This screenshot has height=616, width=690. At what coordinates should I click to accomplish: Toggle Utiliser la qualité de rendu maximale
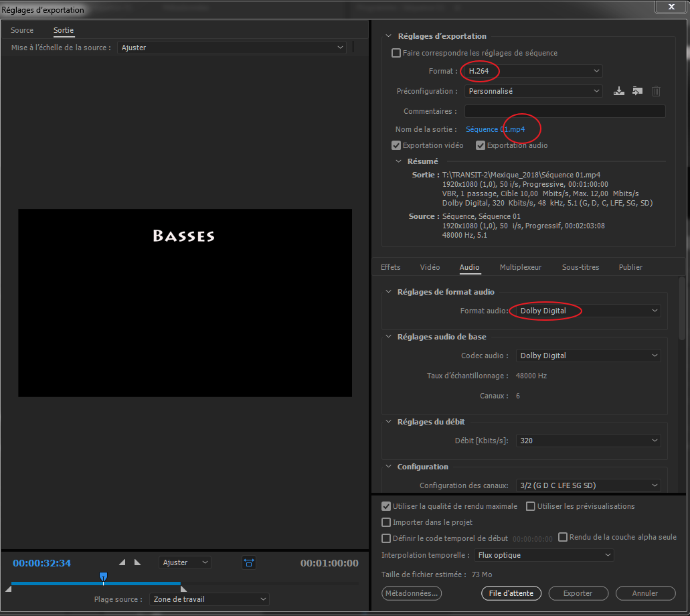point(386,506)
